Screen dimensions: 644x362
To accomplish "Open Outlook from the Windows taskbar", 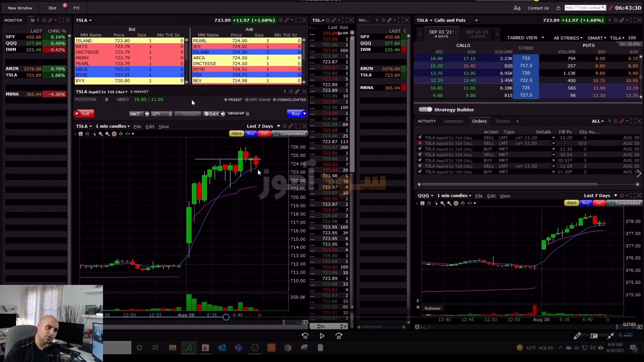I will click(x=222, y=348).
